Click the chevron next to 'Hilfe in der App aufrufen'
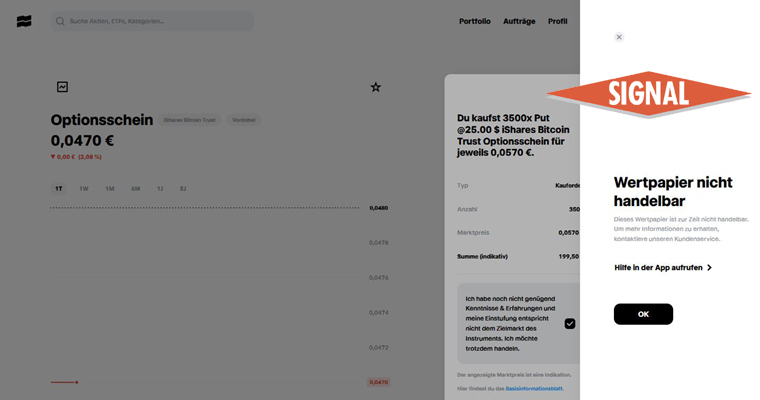Image resolution: width=760 pixels, height=400 pixels. 710,268
